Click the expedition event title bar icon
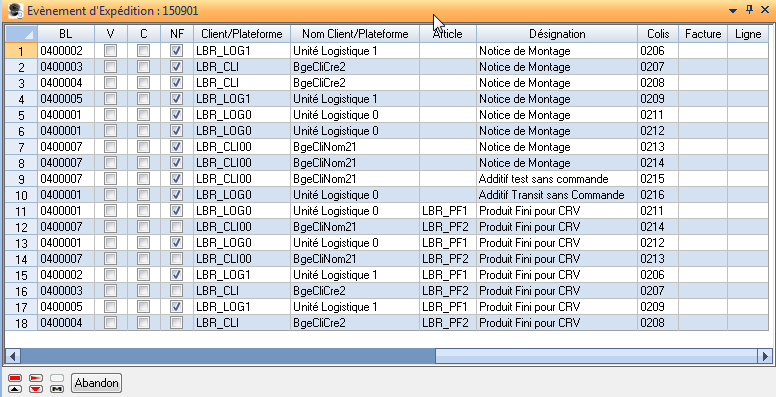Viewport: 776px width, 397px height. click(16, 10)
